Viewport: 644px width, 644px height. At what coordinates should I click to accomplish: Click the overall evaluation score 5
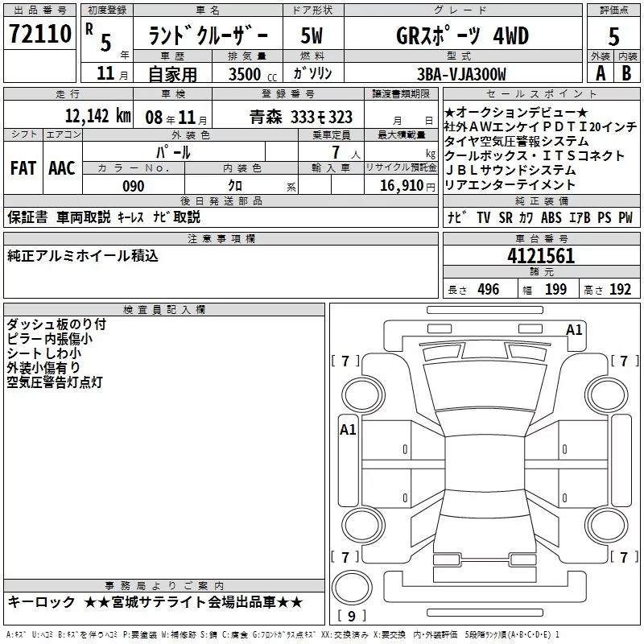click(613, 36)
